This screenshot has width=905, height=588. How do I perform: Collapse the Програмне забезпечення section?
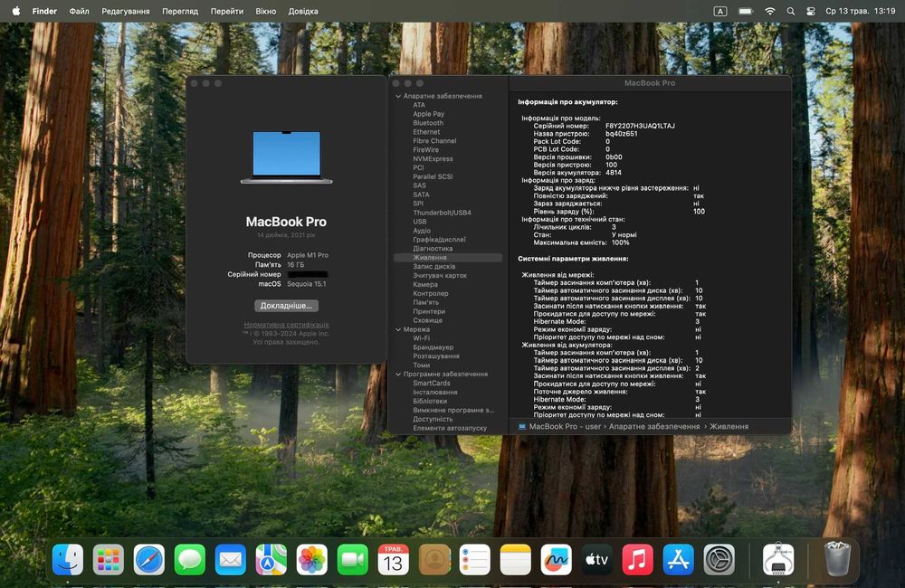(398, 375)
